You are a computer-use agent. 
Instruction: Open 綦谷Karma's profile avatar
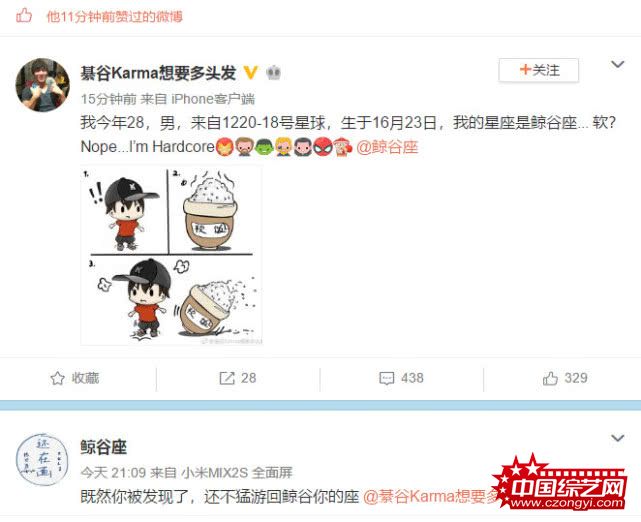point(43,85)
